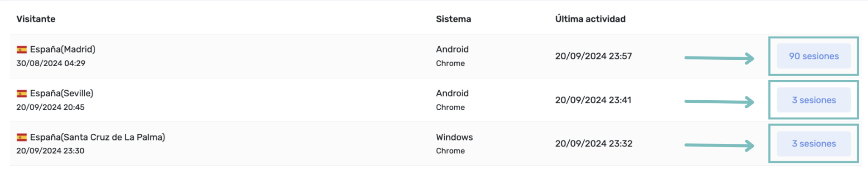Screen dimensions: 868x169
Task: Click the Spain flag beside España(Madrid)
Action: pos(22,50)
